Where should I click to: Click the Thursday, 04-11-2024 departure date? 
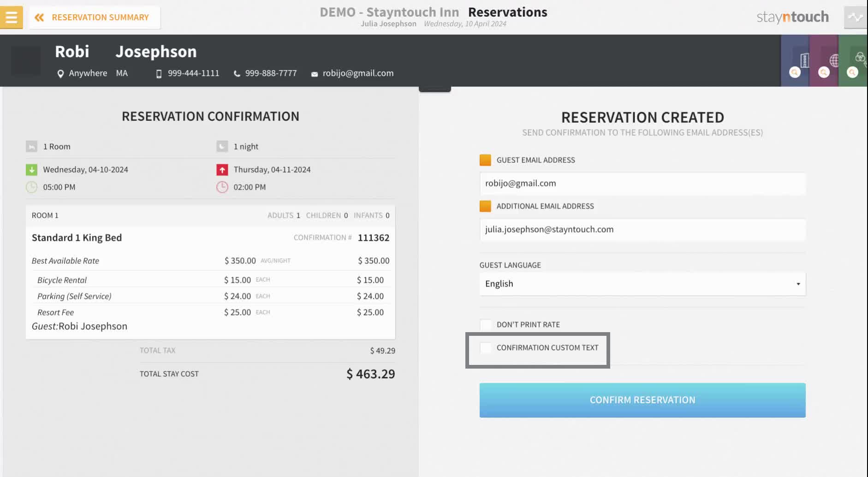[x=272, y=170]
